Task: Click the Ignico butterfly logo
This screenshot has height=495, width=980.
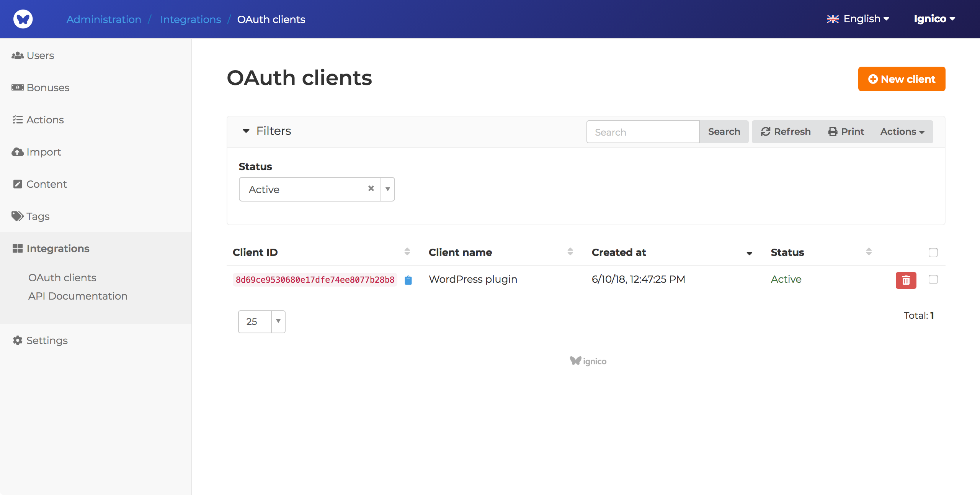Action: [x=23, y=19]
